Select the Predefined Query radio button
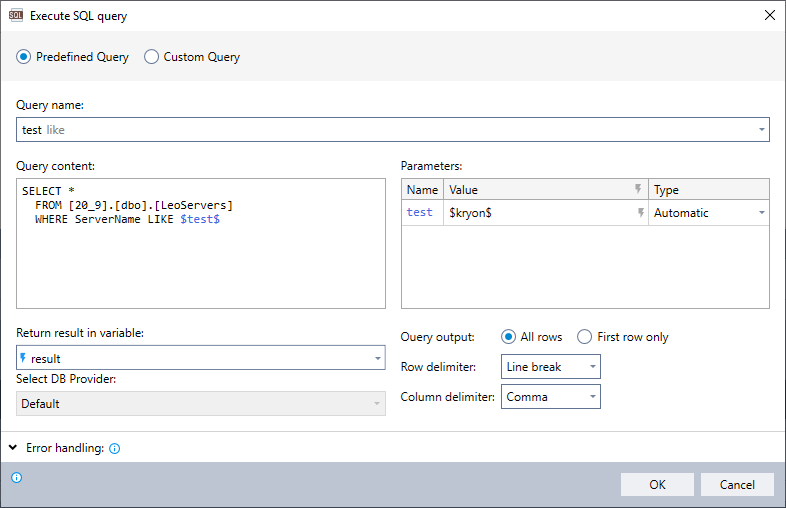The image size is (786, 508). click(24, 57)
